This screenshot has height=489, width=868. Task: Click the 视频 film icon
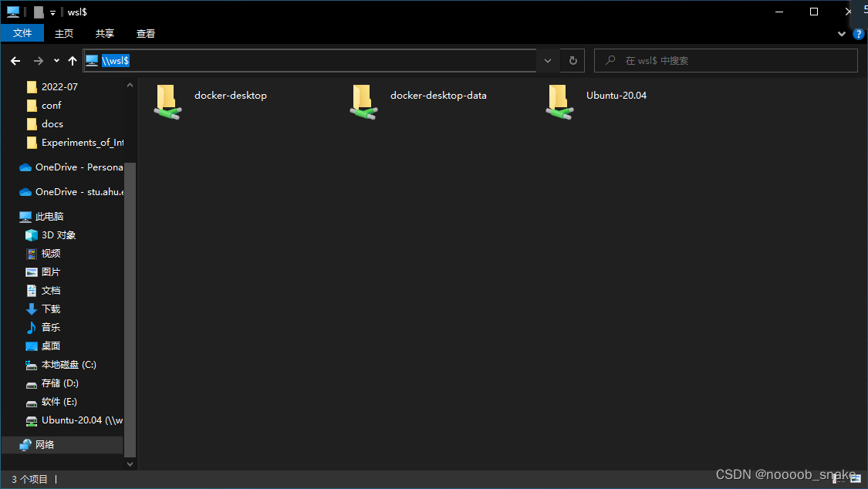tap(32, 253)
